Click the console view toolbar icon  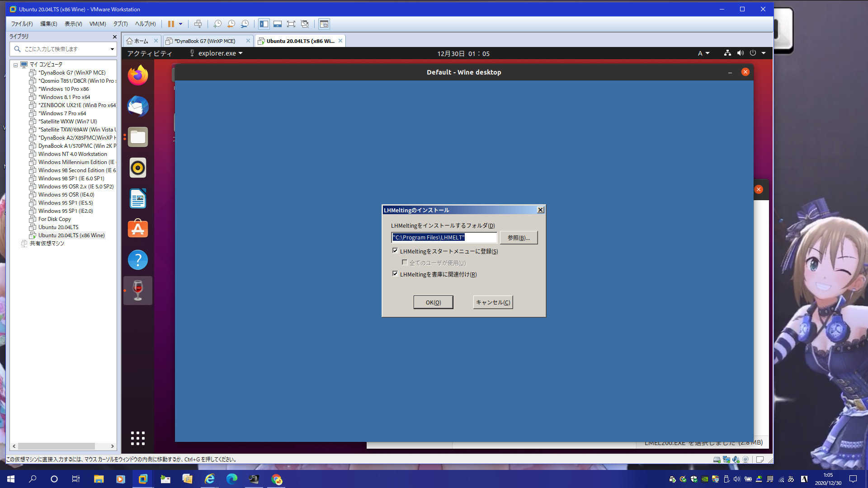tap(324, 24)
